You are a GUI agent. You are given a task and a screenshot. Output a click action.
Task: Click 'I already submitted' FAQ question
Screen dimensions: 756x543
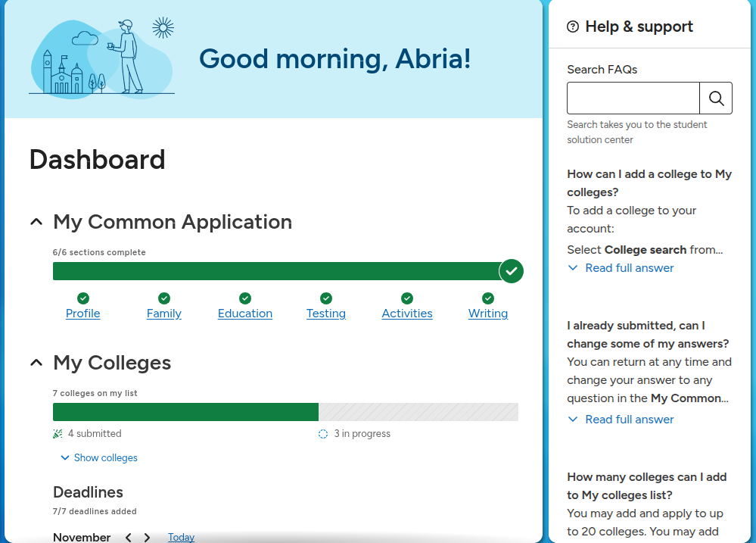click(x=648, y=335)
